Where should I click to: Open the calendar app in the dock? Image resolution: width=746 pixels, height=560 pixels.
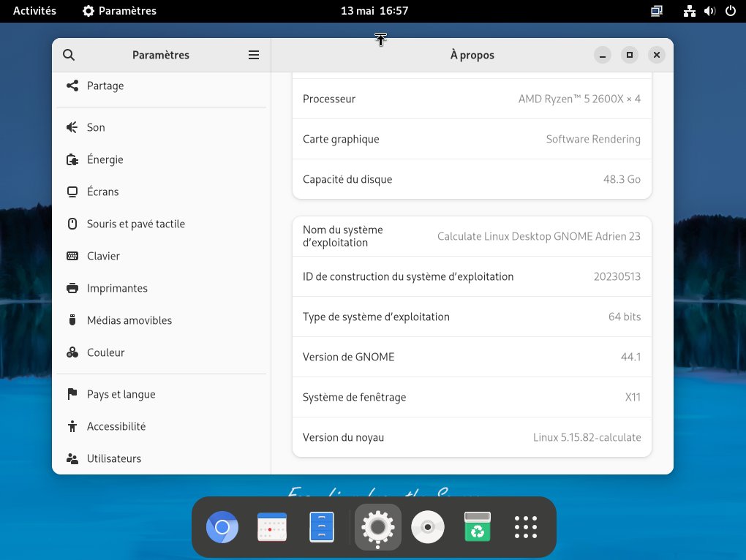pyautogui.click(x=272, y=527)
